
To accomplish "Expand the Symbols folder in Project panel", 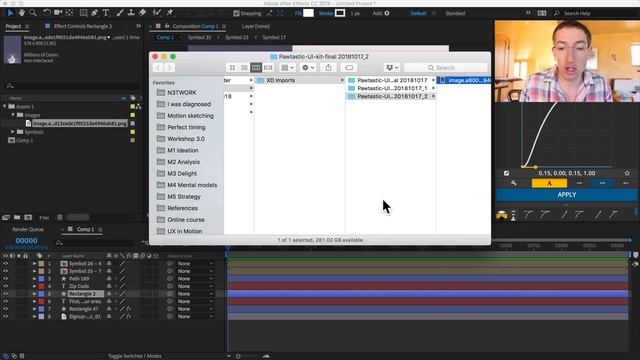I will click(13, 132).
